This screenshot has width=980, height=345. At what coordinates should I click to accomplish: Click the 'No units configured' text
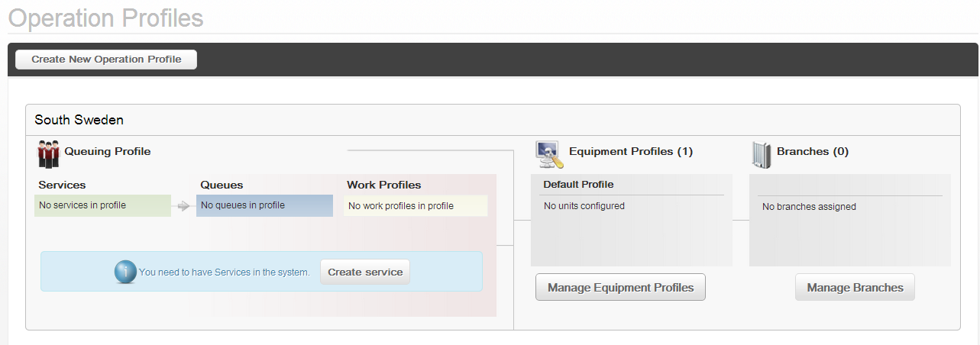[584, 205]
